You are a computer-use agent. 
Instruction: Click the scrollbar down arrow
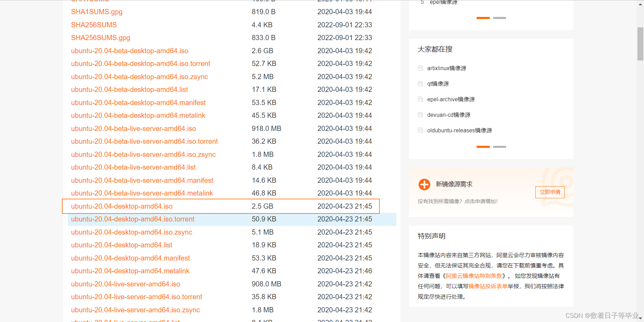pos(640,319)
